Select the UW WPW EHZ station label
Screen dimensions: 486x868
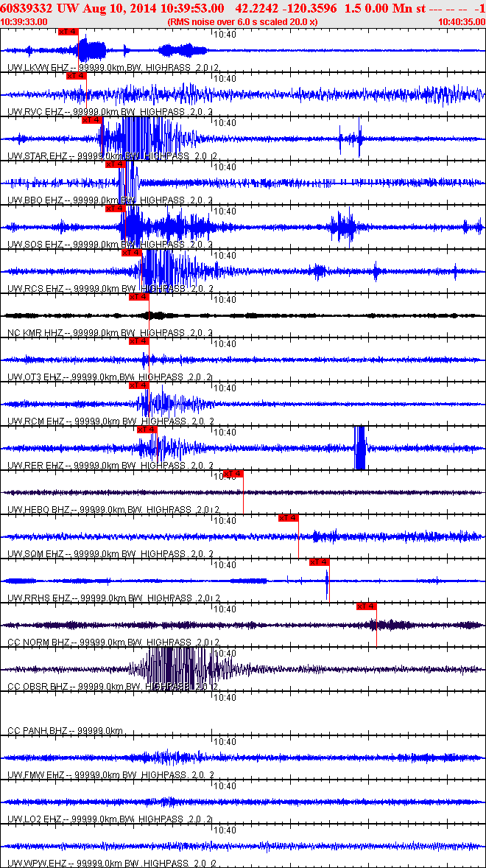(37, 863)
